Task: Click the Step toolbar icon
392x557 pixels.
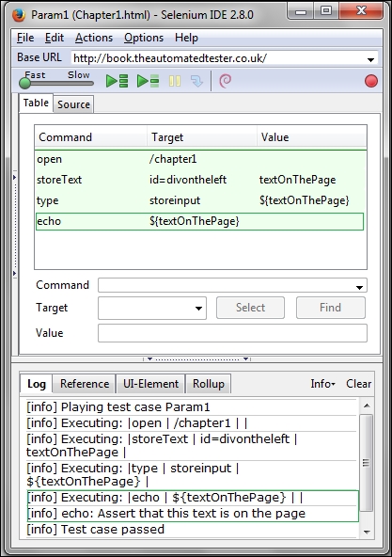Action: (196, 81)
